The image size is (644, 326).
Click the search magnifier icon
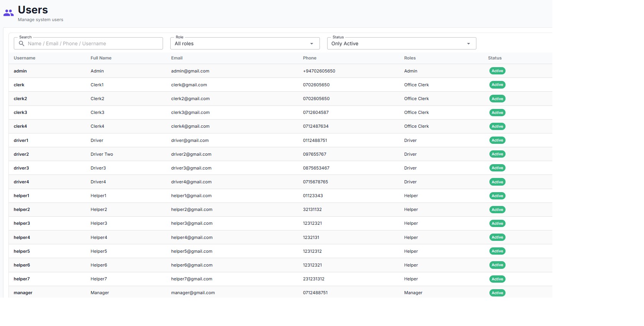coord(21,43)
